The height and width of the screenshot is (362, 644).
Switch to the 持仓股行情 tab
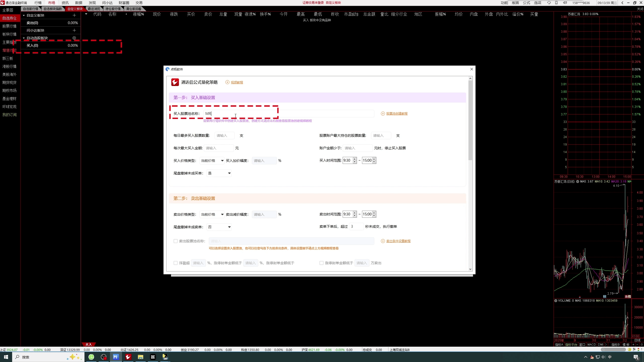point(113,9)
